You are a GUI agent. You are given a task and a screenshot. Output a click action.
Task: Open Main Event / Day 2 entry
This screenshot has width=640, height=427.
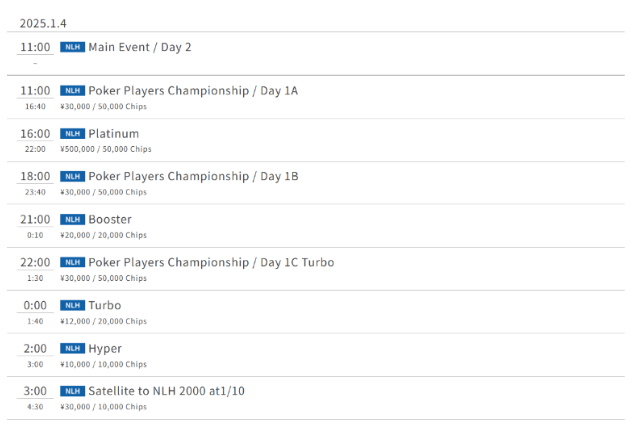tap(140, 47)
